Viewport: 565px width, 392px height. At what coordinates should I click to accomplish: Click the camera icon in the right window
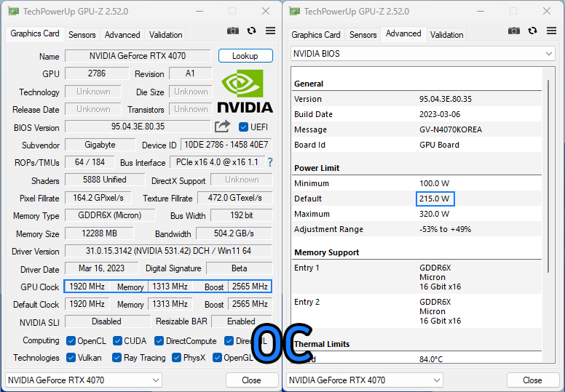514,31
